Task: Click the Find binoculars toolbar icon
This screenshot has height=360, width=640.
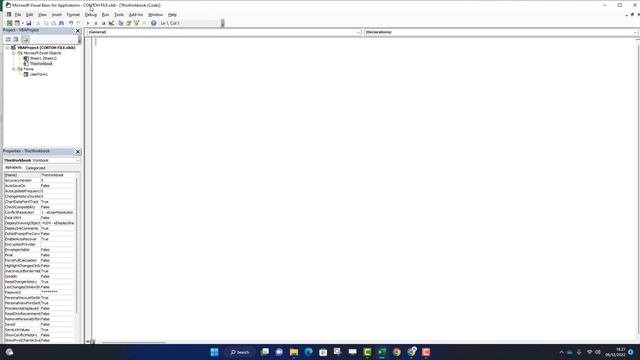Action: click(x=61, y=23)
